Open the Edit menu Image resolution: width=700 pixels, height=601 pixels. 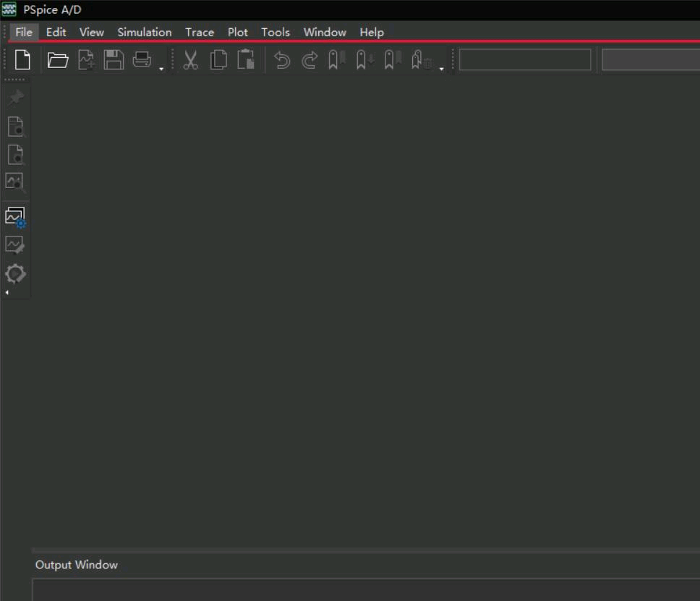pos(56,32)
